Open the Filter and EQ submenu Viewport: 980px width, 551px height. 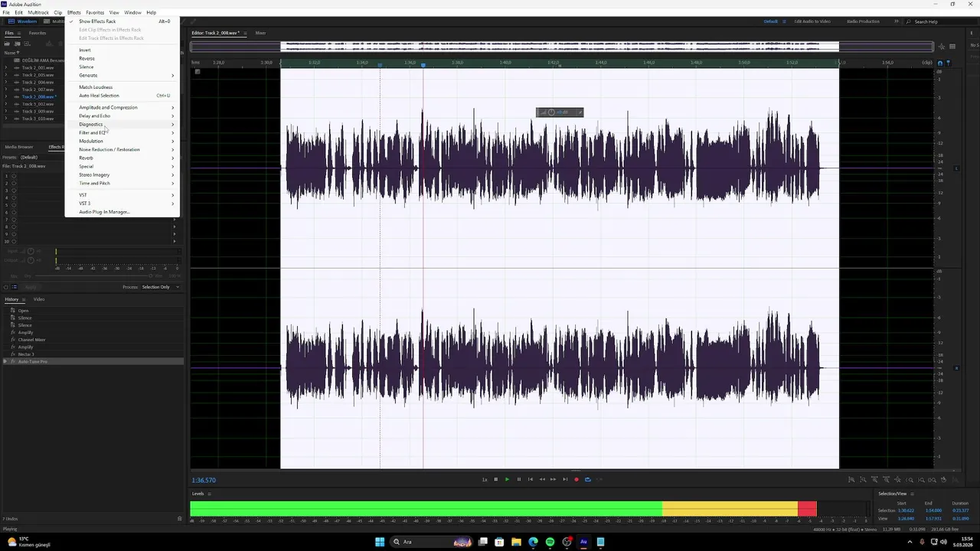click(122, 132)
